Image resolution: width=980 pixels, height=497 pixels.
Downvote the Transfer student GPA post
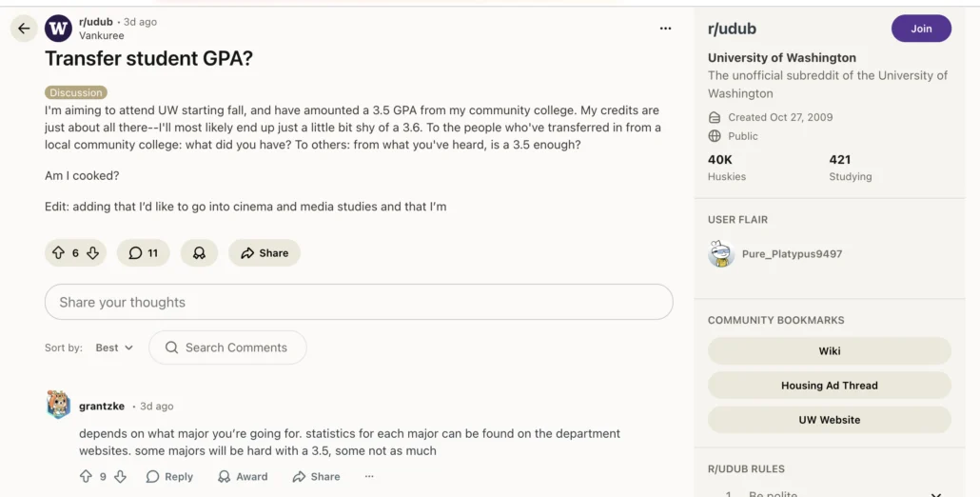coord(93,253)
